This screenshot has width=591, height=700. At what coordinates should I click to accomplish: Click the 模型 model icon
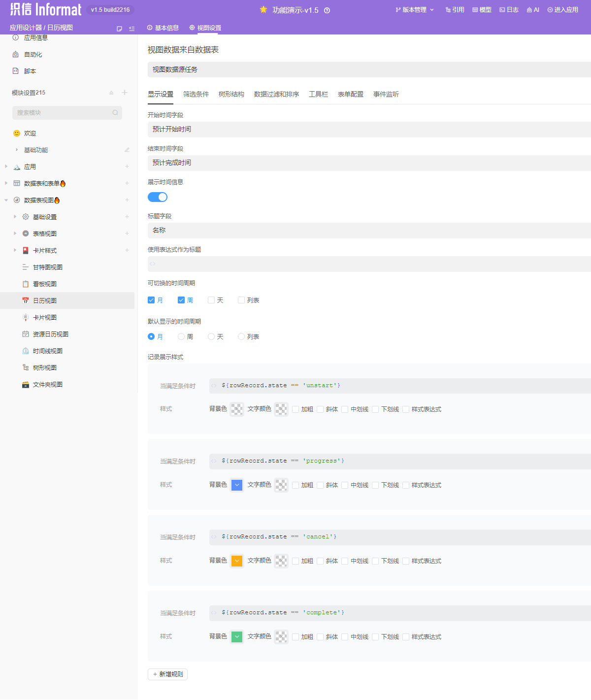[x=475, y=10]
